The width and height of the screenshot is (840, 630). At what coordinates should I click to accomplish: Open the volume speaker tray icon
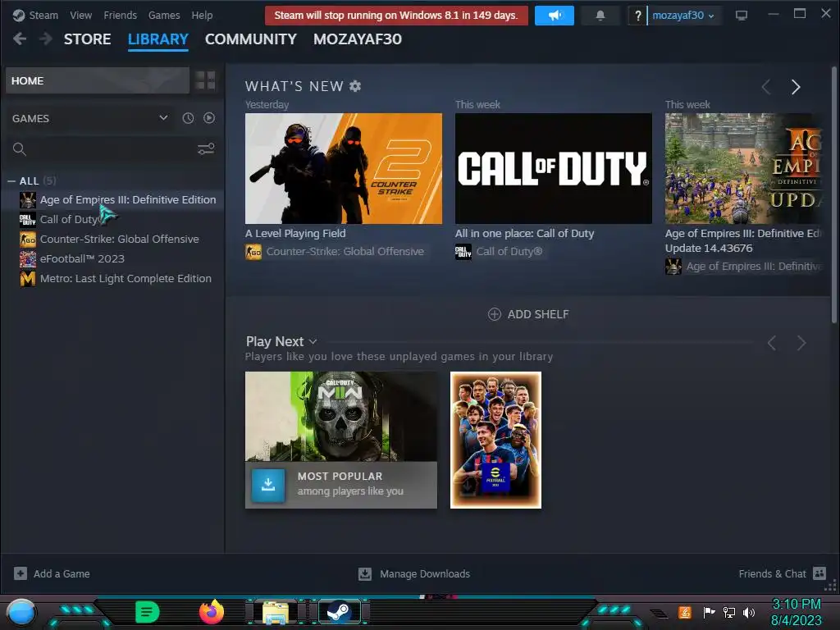coord(749,612)
